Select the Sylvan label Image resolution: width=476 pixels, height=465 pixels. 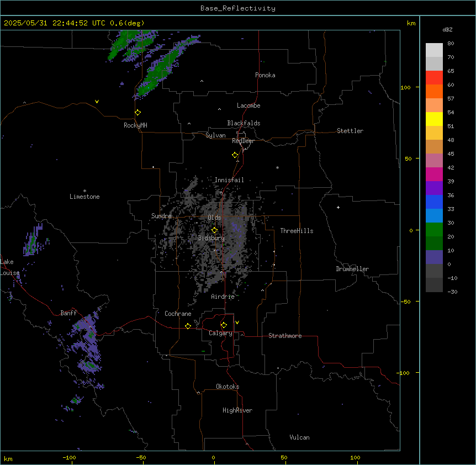click(215, 135)
